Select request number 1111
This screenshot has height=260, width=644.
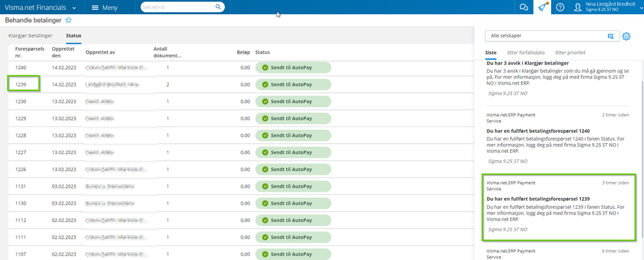click(21, 237)
